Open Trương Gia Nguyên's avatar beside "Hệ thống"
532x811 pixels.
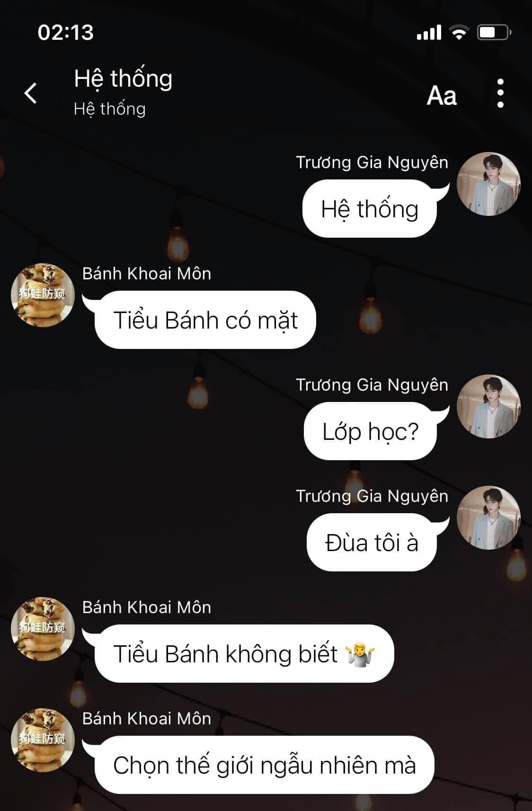coord(488,184)
